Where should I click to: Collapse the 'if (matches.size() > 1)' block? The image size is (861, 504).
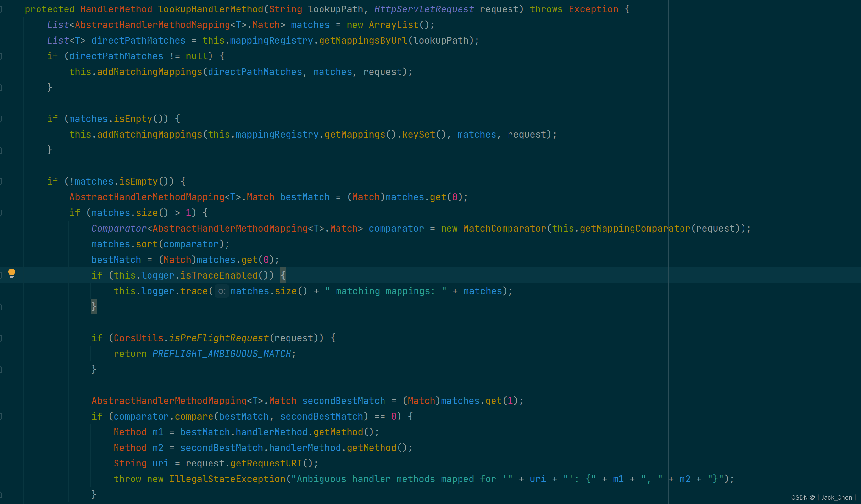click(1, 213)
